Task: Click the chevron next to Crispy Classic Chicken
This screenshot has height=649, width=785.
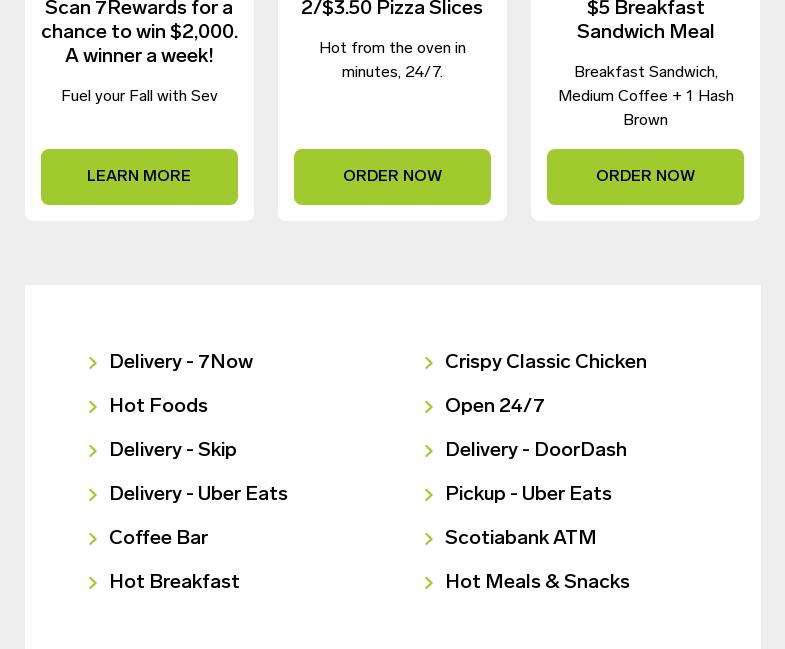Action: point(429,363)
